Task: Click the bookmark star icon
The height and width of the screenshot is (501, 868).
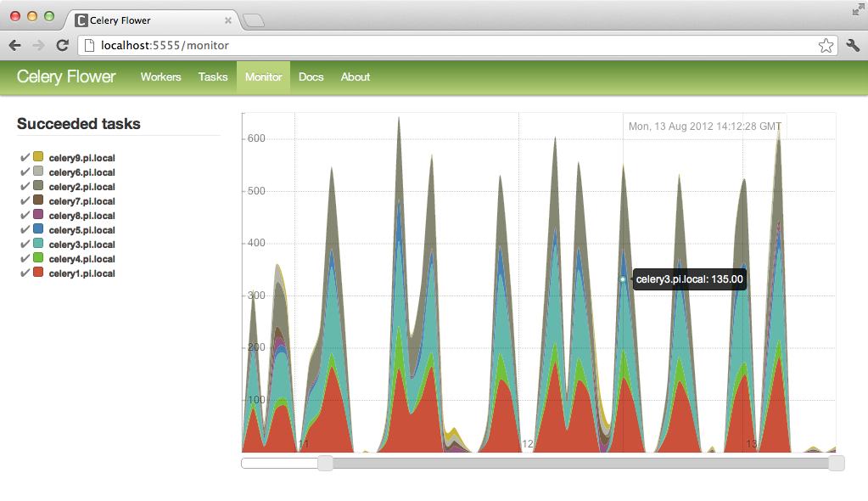Action: point(825,46)
